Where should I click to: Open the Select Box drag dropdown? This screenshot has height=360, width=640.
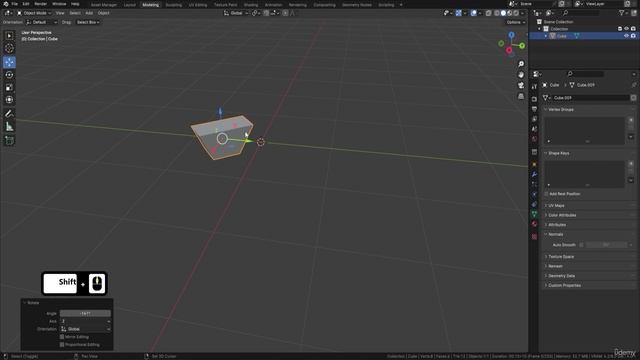tap(88, 22)
